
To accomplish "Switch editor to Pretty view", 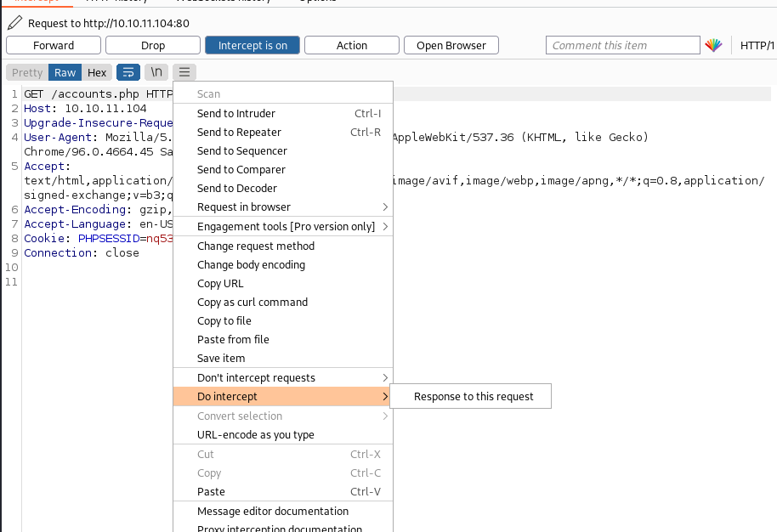I will 27,73.
